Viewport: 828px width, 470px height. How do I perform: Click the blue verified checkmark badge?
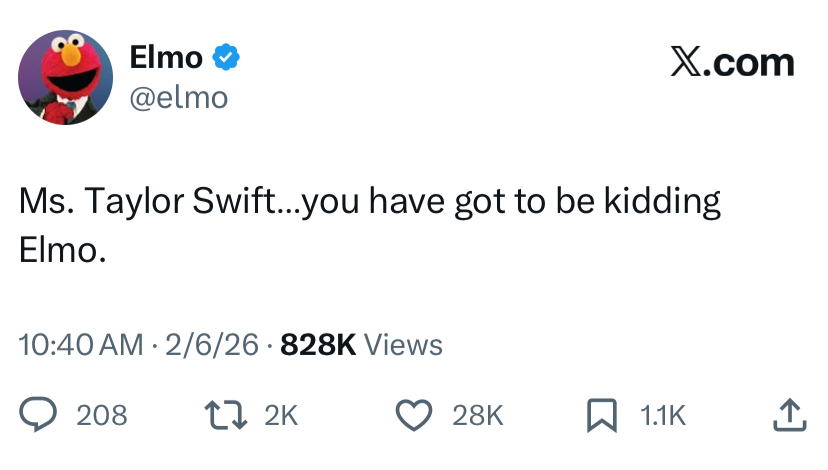(226, 58)
